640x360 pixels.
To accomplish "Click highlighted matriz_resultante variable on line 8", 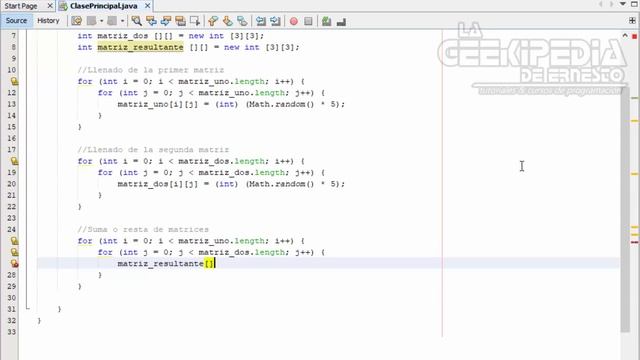I will tap(140, 47).
